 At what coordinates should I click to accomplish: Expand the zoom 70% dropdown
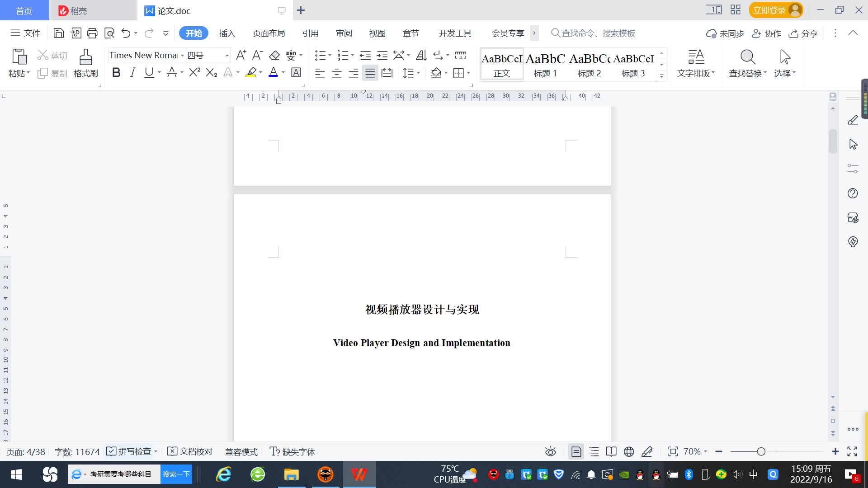[705, 451]
